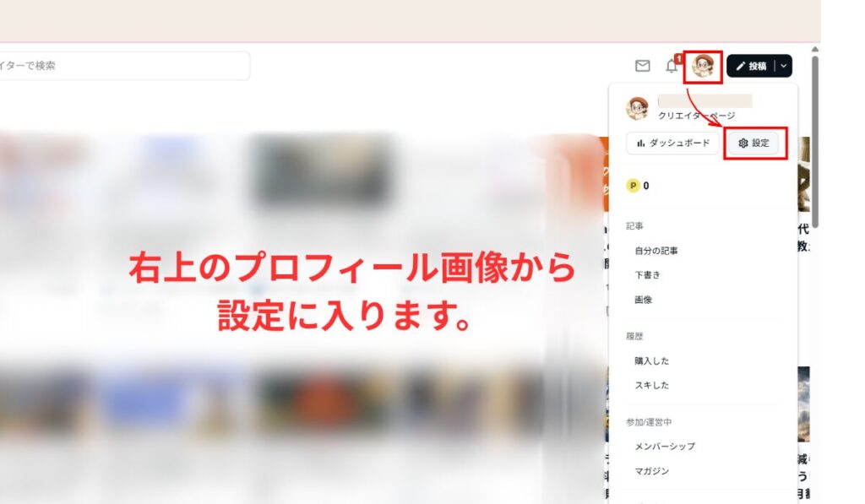The width and height of the screenshot is (865, 504).
Task: Click the avatar inside the dropdown panel
Action: pyautogui.click(x=637, y=107)
